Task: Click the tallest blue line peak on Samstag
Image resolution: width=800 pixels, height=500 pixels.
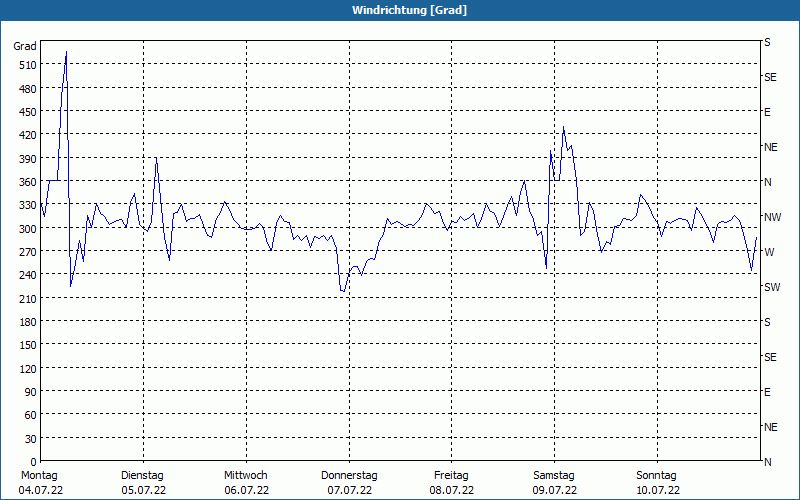Action: 564,128
